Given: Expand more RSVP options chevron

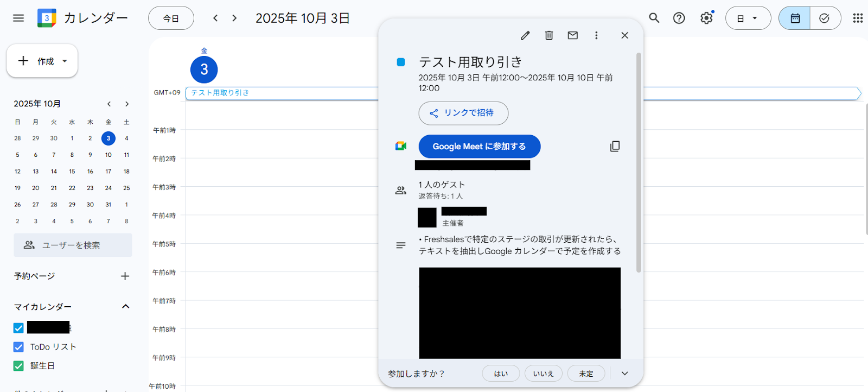Looking at the screenshot, I should (x=624, y=374).
